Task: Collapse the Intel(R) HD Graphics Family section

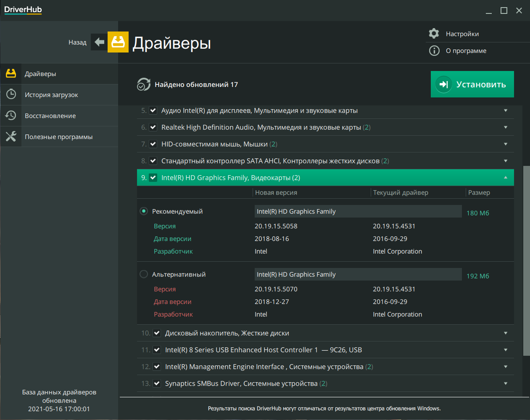Action: [505, 177]
